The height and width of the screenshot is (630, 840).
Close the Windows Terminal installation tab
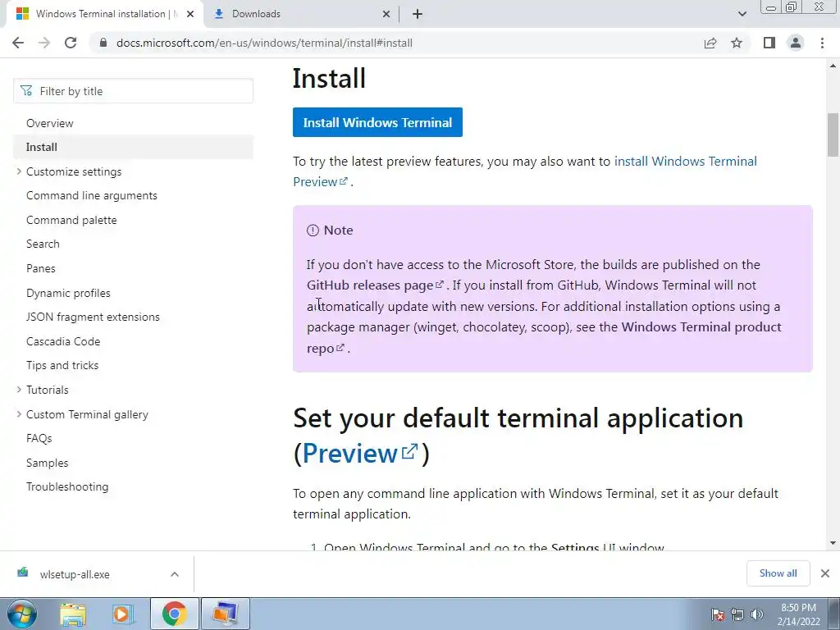click(190, 15)
